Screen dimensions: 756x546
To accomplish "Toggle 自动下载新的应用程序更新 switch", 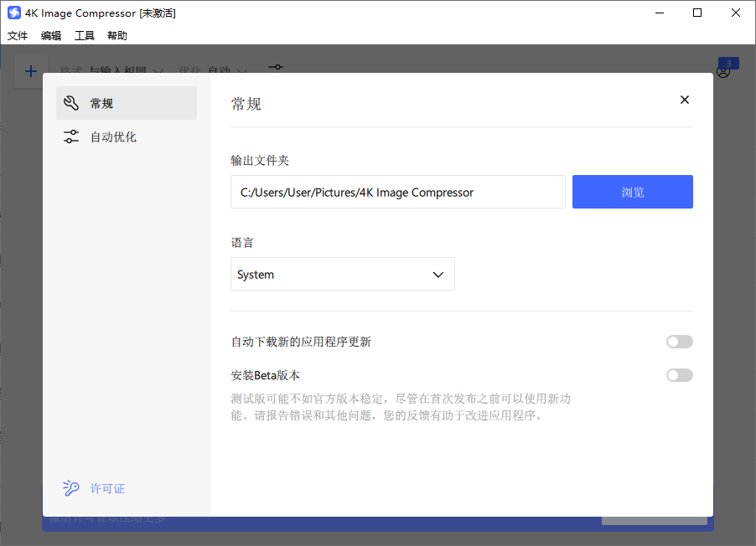I will (680, 342).
